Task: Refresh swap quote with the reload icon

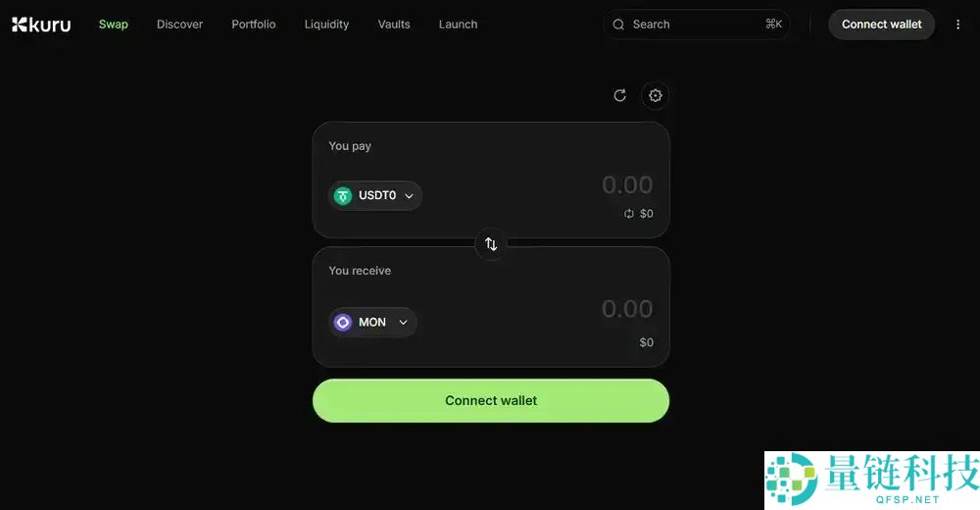Action: (619, 95)
